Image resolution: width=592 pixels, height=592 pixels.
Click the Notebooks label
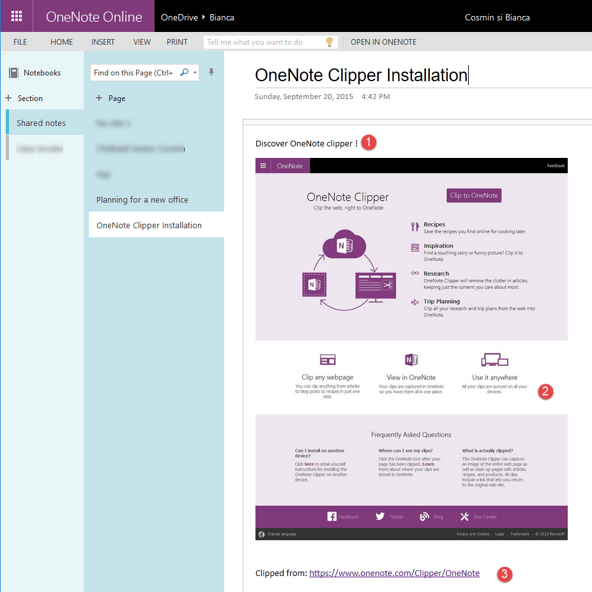pyautogui.click(x=42, y=73)
